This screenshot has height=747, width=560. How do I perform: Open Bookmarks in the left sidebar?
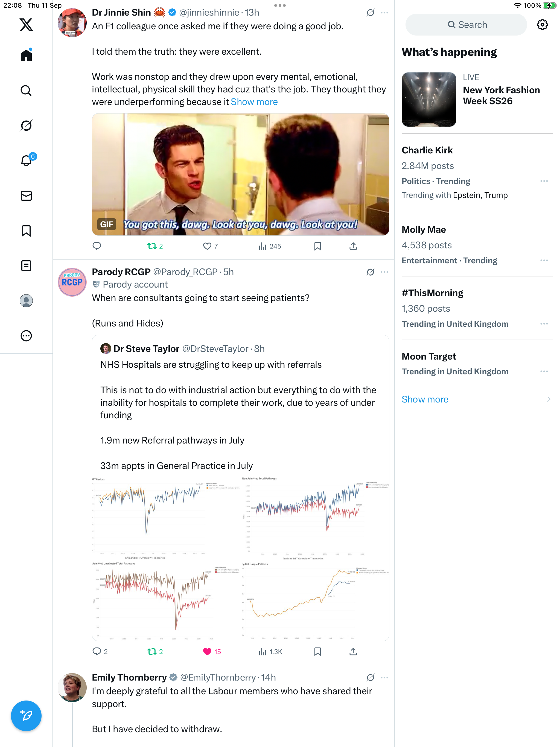coord(26,231)
